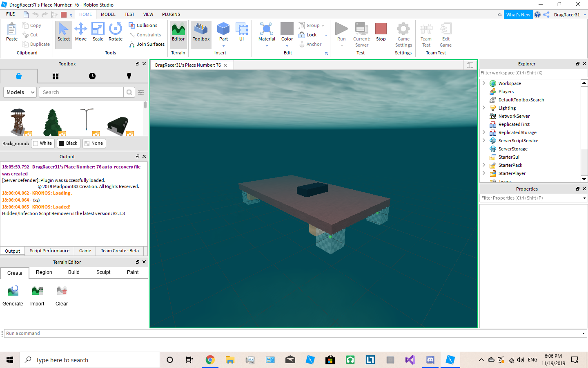Click the Lock button

pyautogui.click(x=308, y=35)
